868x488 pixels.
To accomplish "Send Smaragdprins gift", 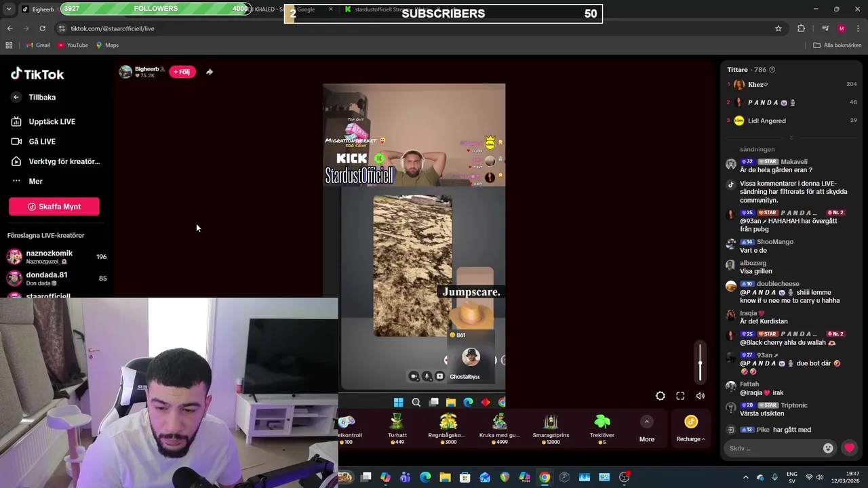I will pyautogui.click(x=551, y=428).
